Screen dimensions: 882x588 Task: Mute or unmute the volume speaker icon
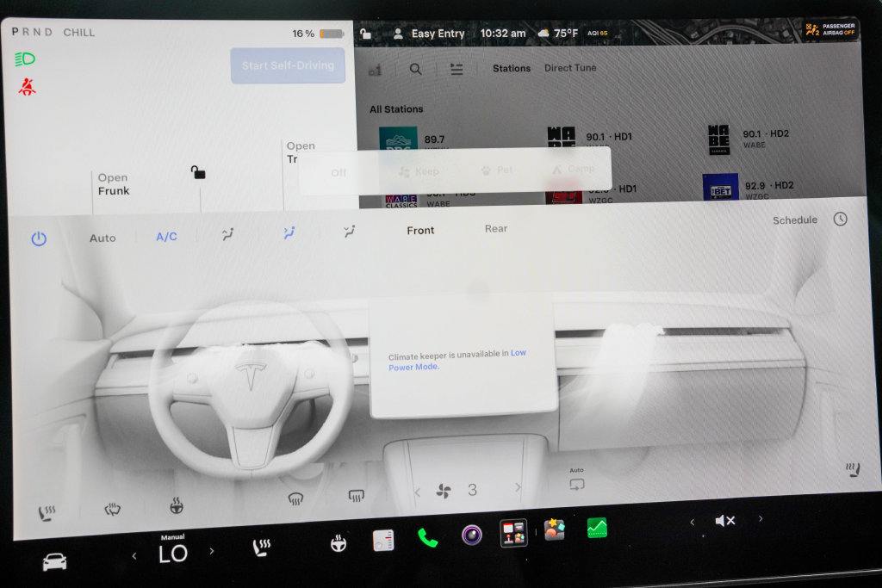click(x=725, y=521)
